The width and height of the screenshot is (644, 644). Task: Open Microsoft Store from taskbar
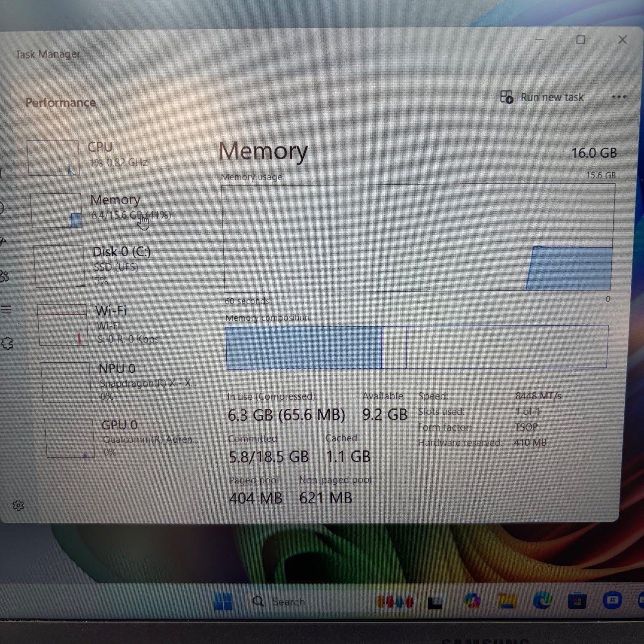pyautogui.click(x=577, y=601)
